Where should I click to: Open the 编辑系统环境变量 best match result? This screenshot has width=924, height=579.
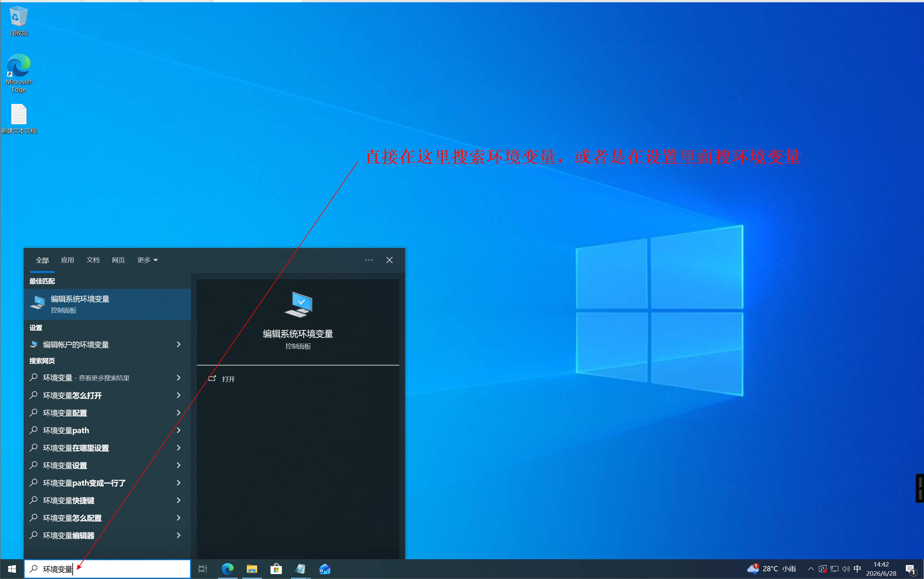107,304
